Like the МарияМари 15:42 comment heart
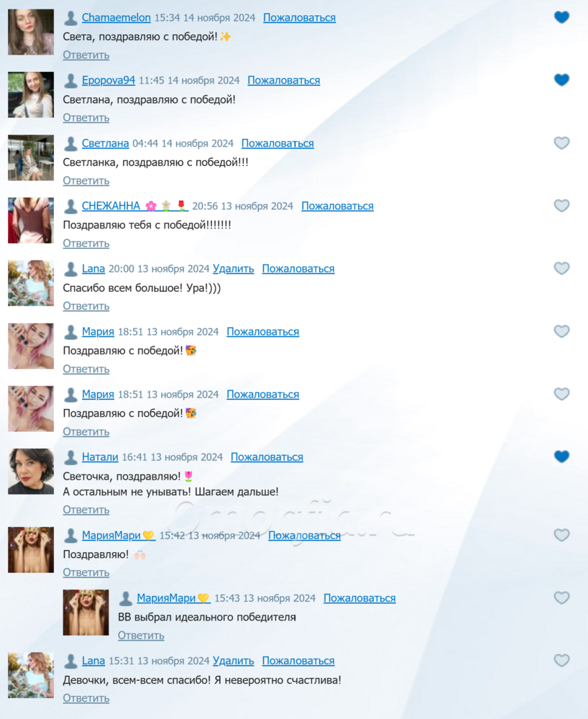Screen dimensions: 588x719 coord(561,535)
